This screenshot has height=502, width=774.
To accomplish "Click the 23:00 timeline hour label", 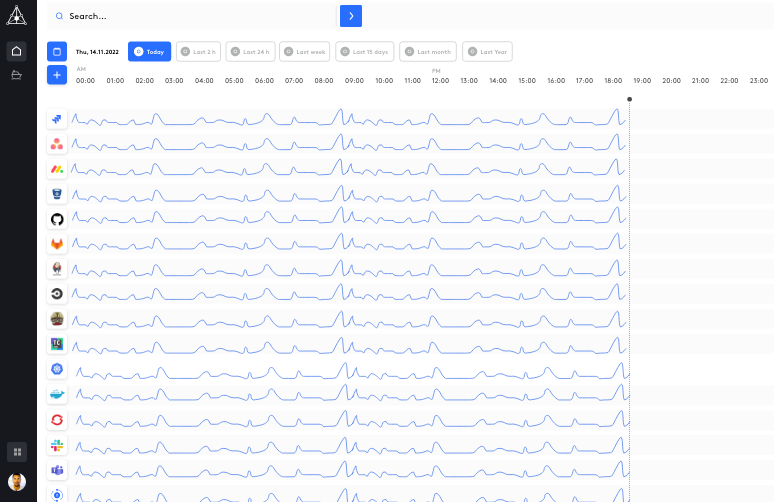I will point(759,80).
